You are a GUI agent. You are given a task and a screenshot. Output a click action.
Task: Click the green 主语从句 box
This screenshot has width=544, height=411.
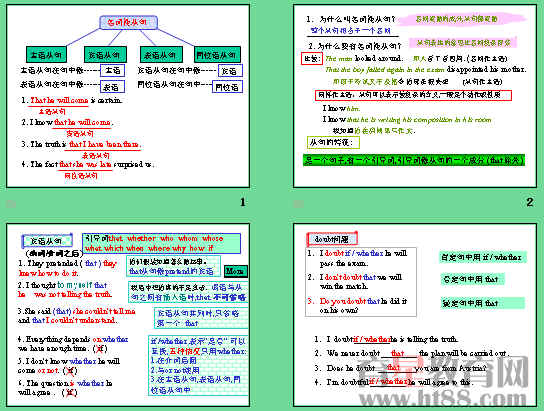click(46, 54)
